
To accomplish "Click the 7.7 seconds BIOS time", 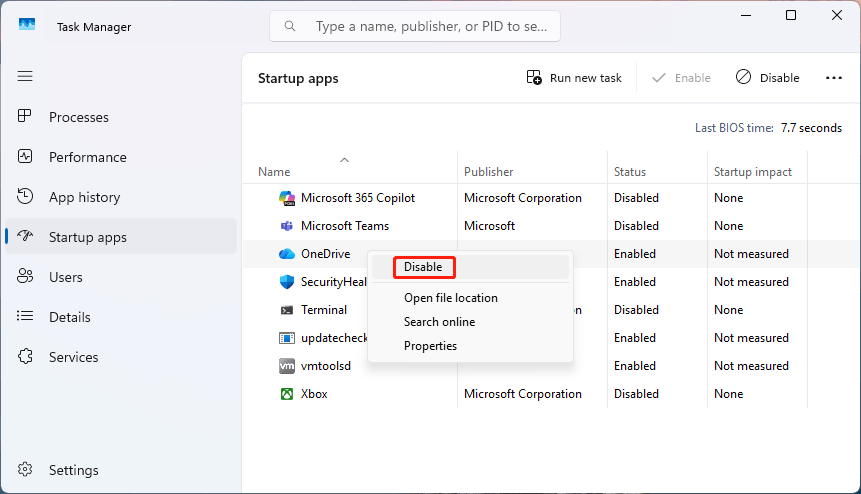I will click(812, 128).
